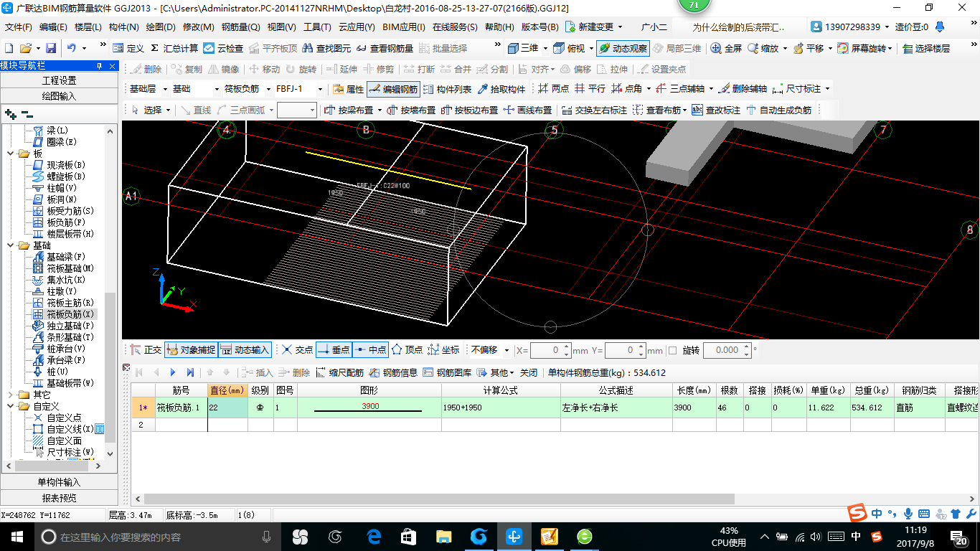The width and height of the screenshot is (980, 551).
Task: Open 云应用(Y) menu
Action: pos(357,27)
